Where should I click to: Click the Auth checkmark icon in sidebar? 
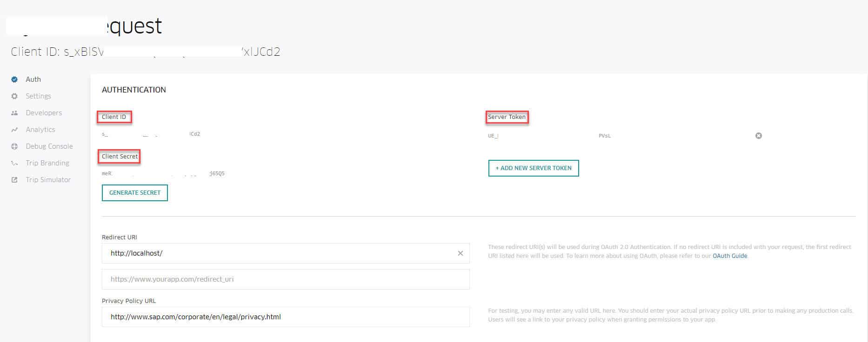click(14, 79)
